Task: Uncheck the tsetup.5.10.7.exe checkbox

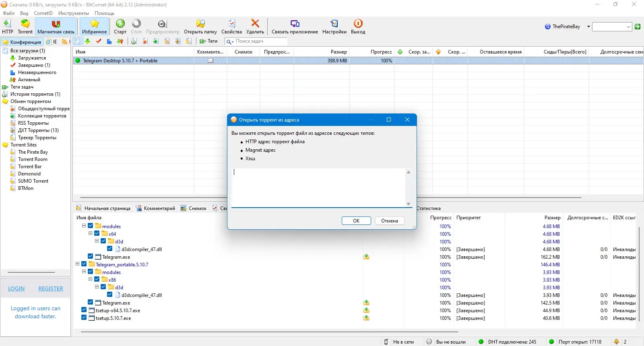Action: pos(84,317)
